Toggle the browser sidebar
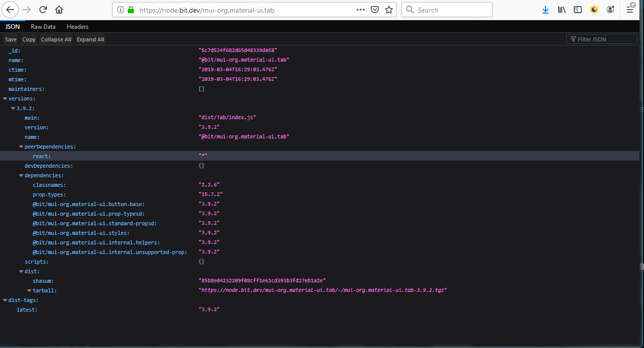This screenshot has width=644, height=348. 577,10
